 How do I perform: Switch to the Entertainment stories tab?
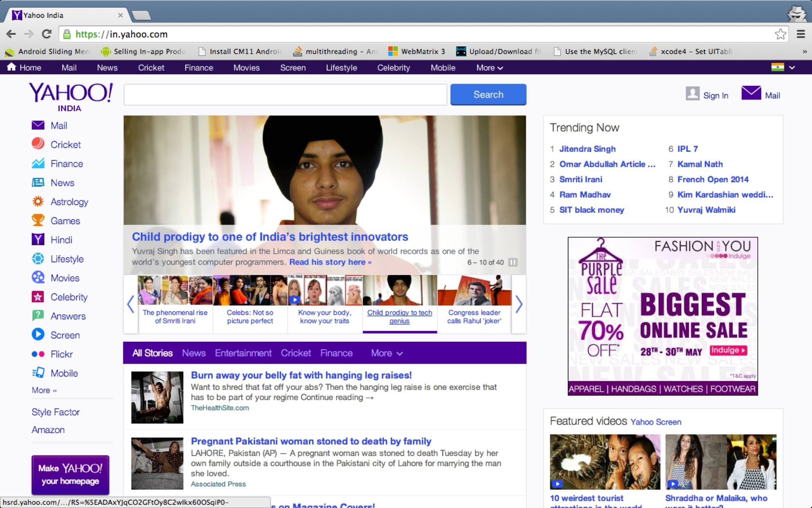pyautogui.click(x=243, y=353)
